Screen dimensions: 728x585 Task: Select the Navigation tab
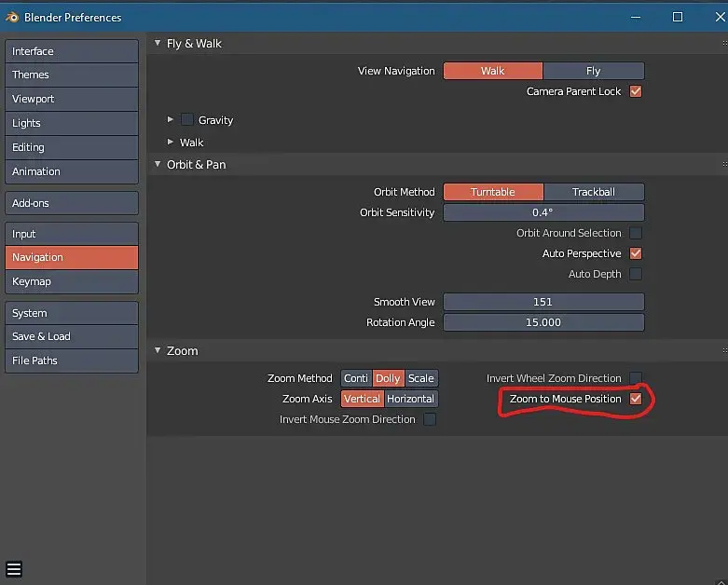click(72, 257)
